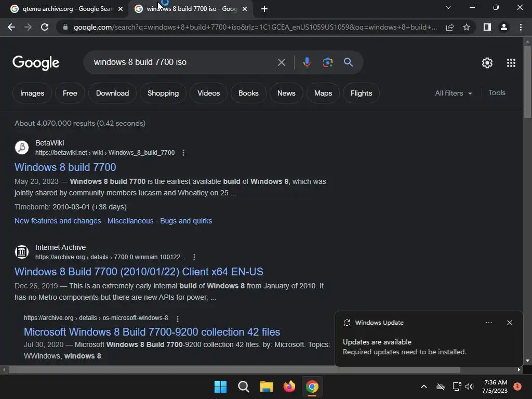This screenshot has width=532, height=399.
Task: Bookmark this tab with the star icon
Action: (x=467, y=27)
